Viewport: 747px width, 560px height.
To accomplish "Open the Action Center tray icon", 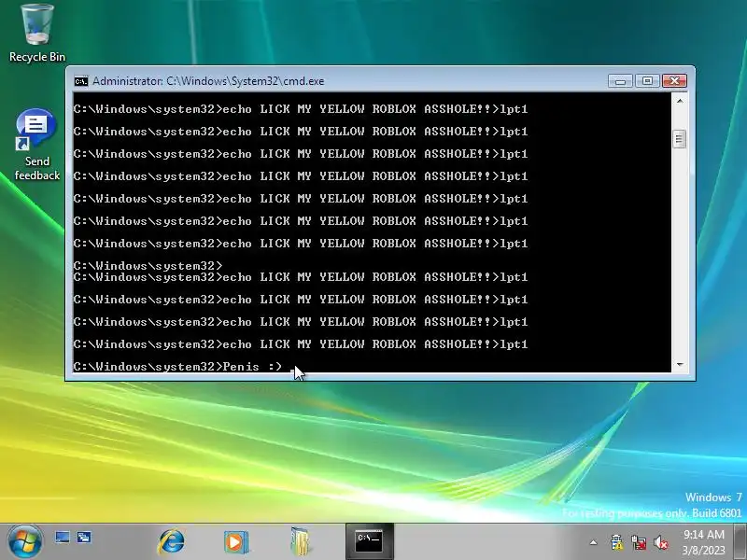I will tap(617, 542).
